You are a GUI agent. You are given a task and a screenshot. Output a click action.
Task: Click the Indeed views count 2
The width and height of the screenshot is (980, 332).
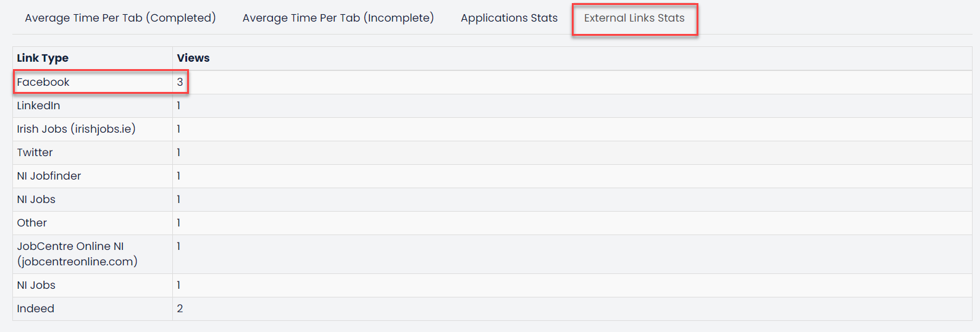(x=180, y=309)
